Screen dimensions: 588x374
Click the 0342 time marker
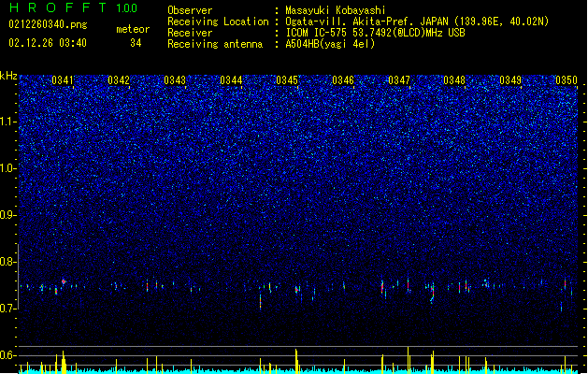(119, 79)
